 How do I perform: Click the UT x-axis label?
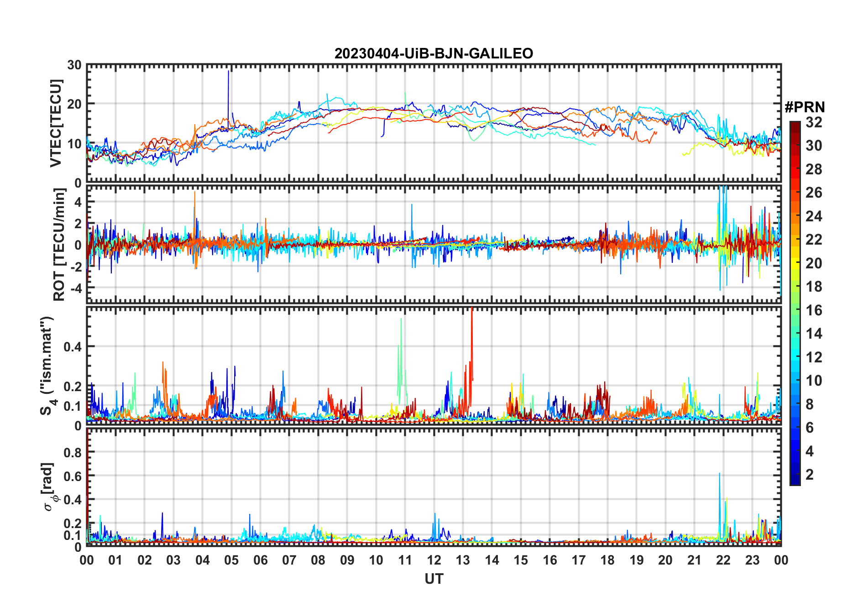[434, 579]
